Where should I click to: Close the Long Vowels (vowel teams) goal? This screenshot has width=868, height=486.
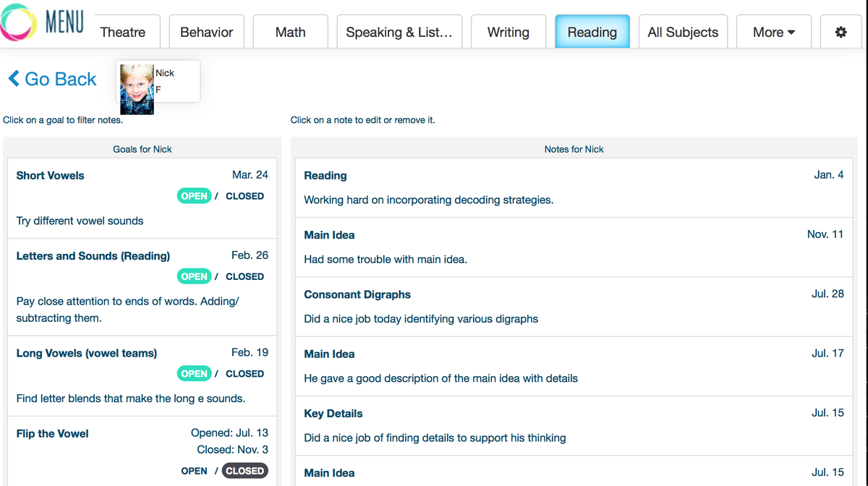click(x=244, y=373)
